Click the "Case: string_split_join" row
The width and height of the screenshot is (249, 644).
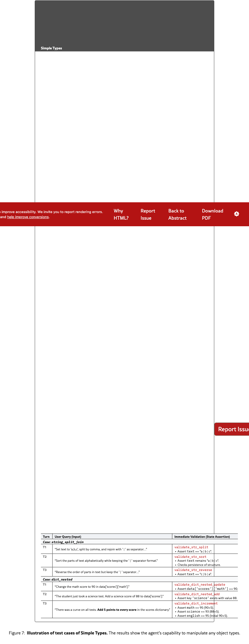63,542
